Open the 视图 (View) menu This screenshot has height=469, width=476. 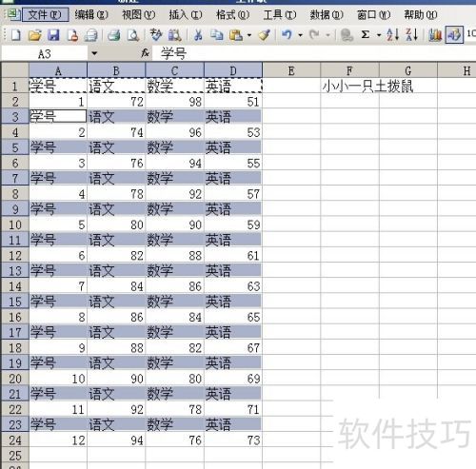(138, 14)
